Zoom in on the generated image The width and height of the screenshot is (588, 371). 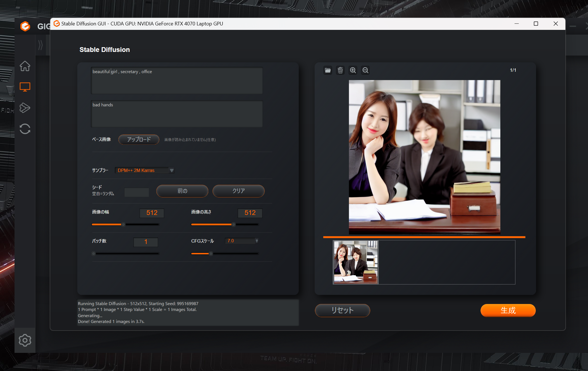point(353,70)
